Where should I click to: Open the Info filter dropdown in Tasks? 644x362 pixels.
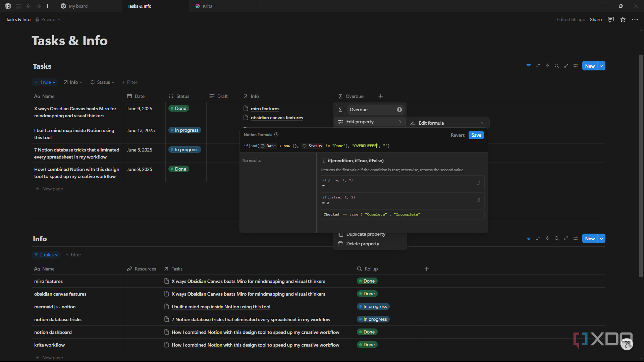[x=73, y=82]
